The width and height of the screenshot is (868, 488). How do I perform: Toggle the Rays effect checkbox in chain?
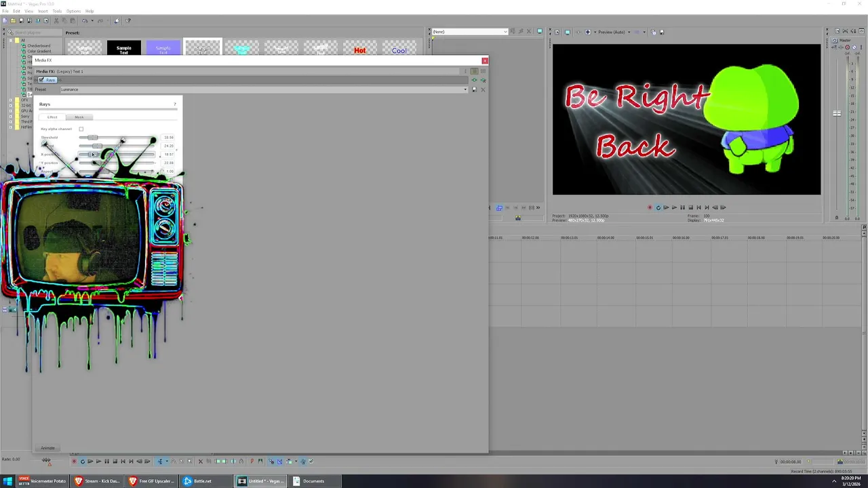click(41, 80)
